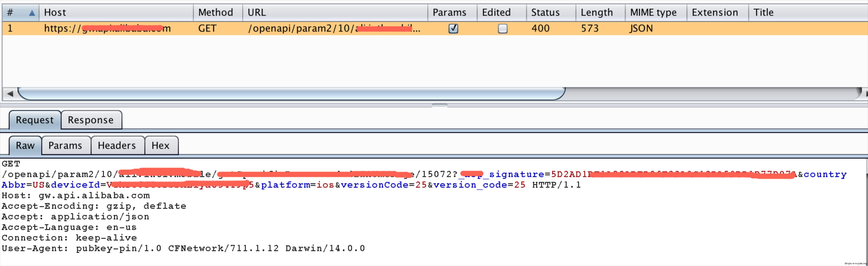Switch to Hex view tab
The width and height of the screenshot is (868, 266).
[160, 146]
